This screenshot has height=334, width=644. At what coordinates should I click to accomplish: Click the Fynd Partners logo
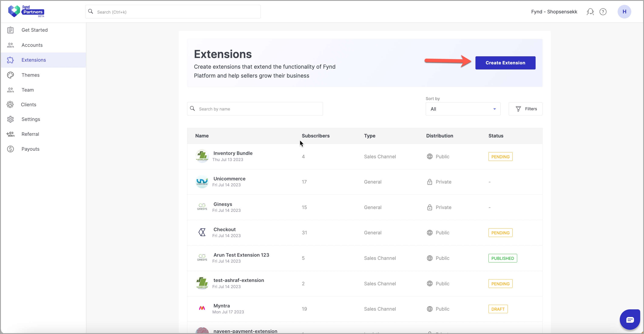[26, 11]
